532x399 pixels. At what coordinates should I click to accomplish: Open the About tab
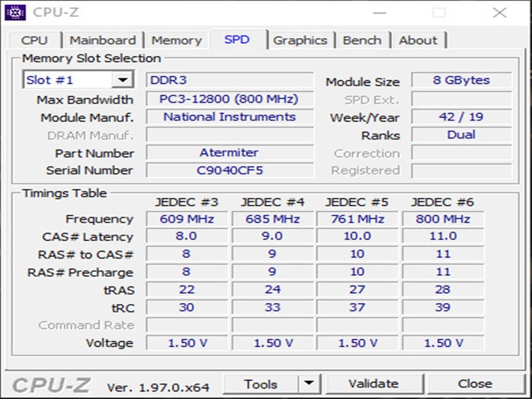coord(418,40)
